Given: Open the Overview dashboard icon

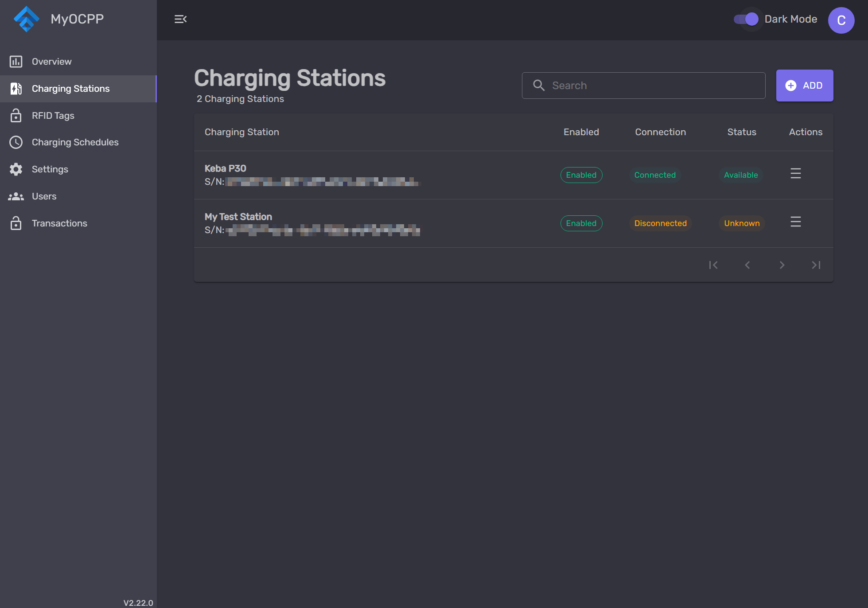Looking at the screenshot, I should point(16,62).
